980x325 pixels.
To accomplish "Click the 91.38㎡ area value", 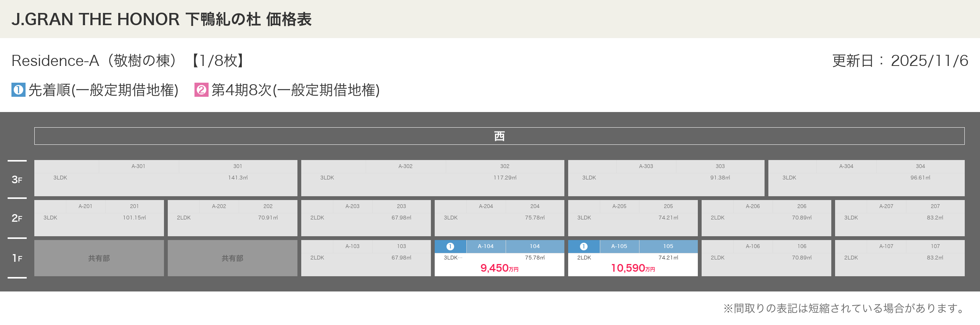I will click(720, 178).
